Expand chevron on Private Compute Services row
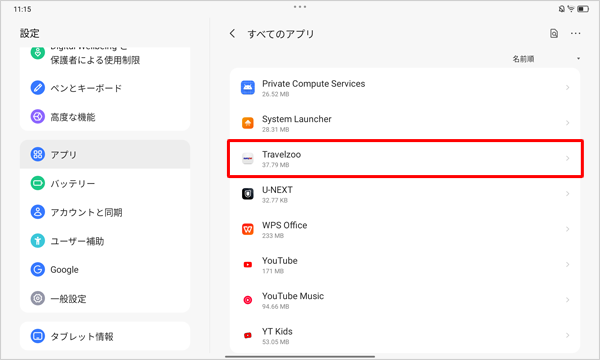Image resolution: width=600 pixels, height=360 pixels. point(567,88)
